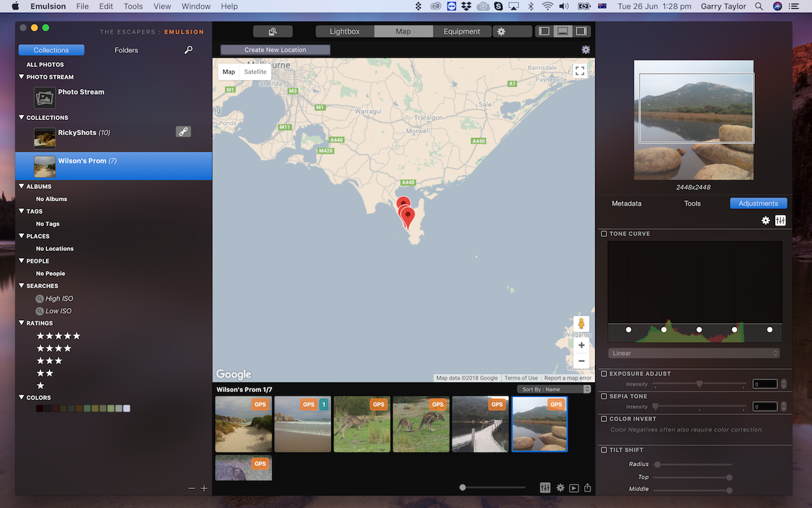Hide the left panel via layout icon
Screen dimensions: 812x508
[x=543, y=30]
